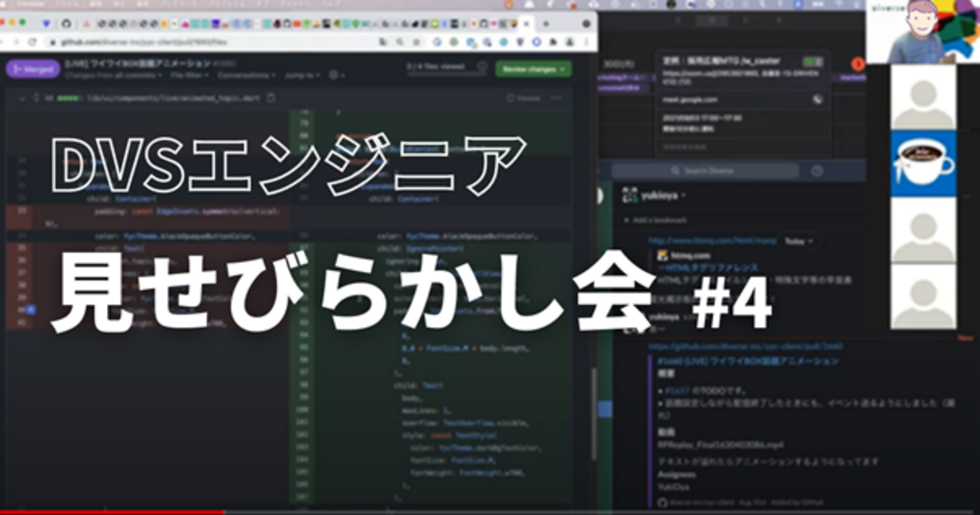Open the htmq.com link in Slack
Image resolution: width=980 pixels, height=515 pixels.
click(712, 241)
